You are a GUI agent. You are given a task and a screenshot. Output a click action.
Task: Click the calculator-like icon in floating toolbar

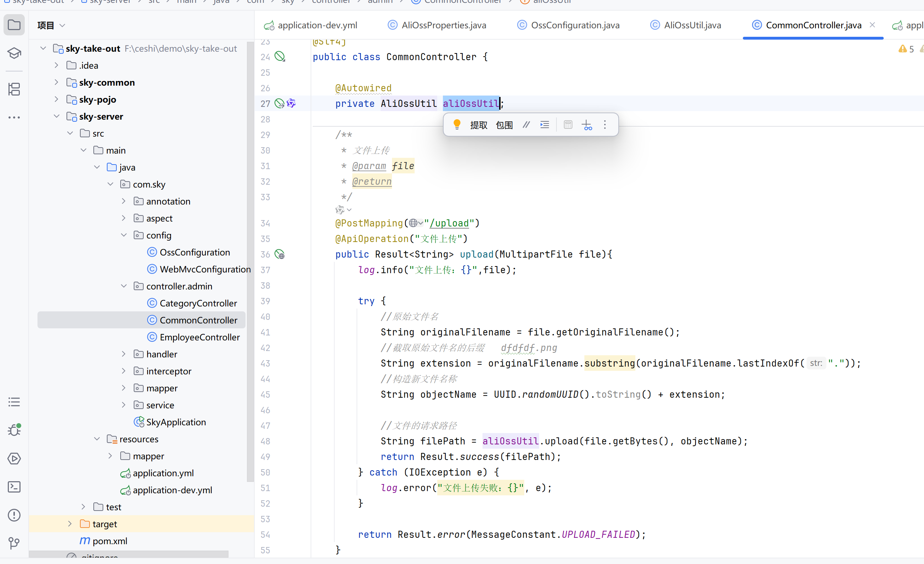(568, 125)
